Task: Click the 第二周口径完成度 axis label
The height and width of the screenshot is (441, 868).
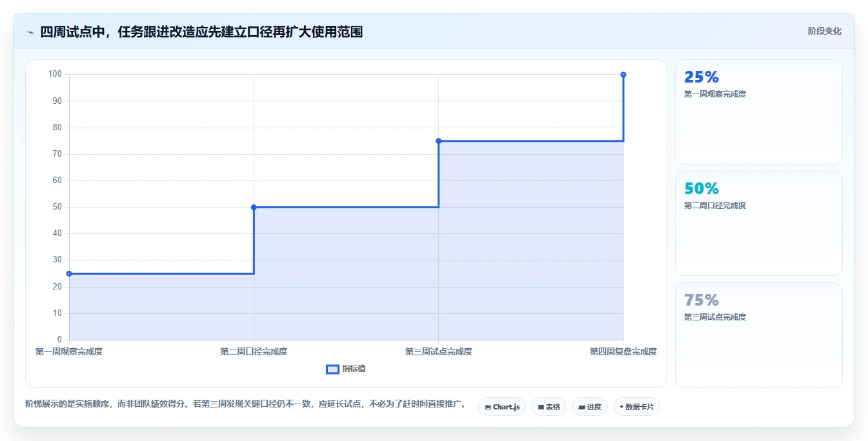Action: [x=254, y=351]
